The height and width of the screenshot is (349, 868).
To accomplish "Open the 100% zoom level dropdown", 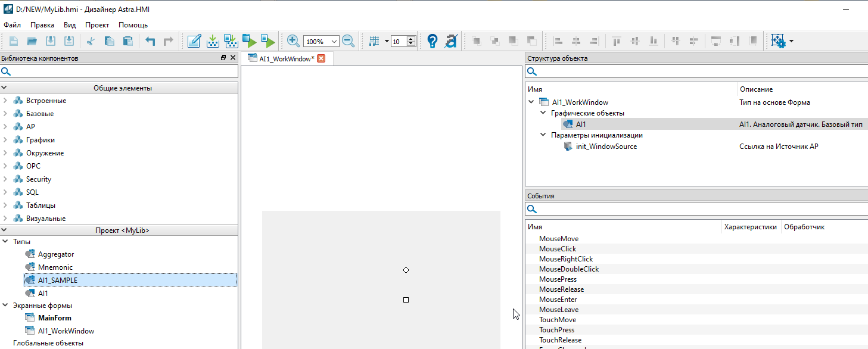I will pyautogui.click(x=334, y=42).
